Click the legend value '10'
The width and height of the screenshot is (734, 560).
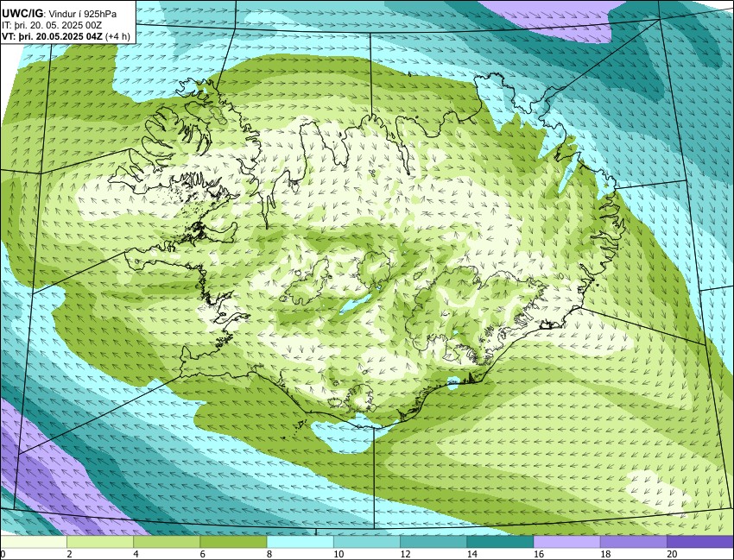(x=338, y=554)
